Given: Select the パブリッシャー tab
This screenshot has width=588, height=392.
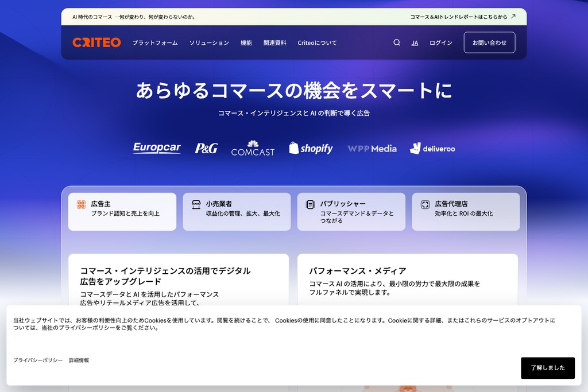Looking at the screenshot, I should coord(351,212).
